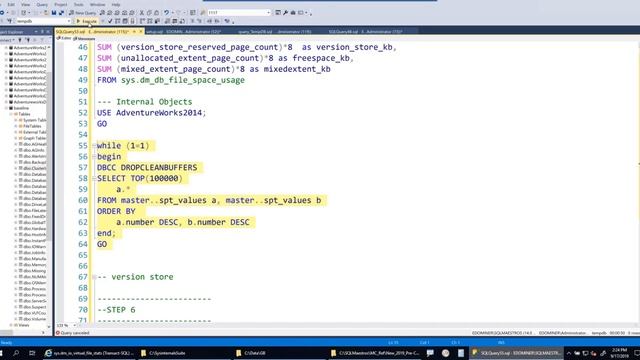
Task: Expand the System Tables folder
Action: click(16, 120)
